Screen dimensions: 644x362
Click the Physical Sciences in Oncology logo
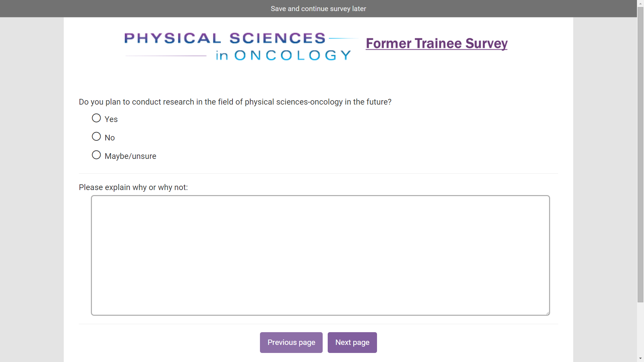tap(238, 46)
